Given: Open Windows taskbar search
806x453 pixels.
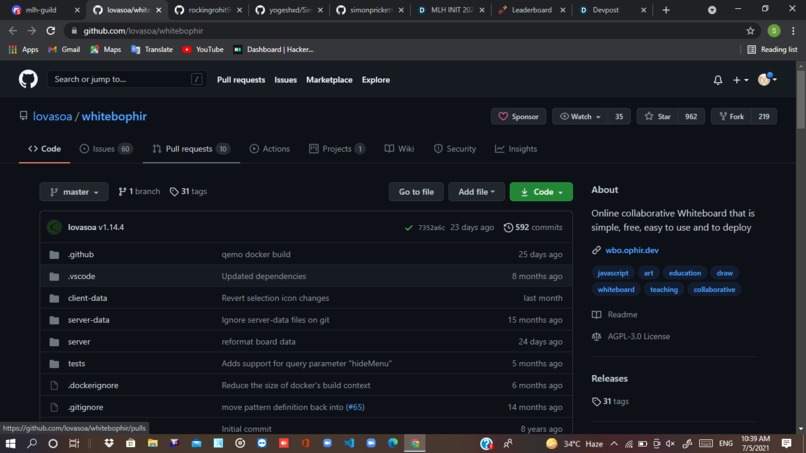Looking at the screenshot, I should coord(32,443).
